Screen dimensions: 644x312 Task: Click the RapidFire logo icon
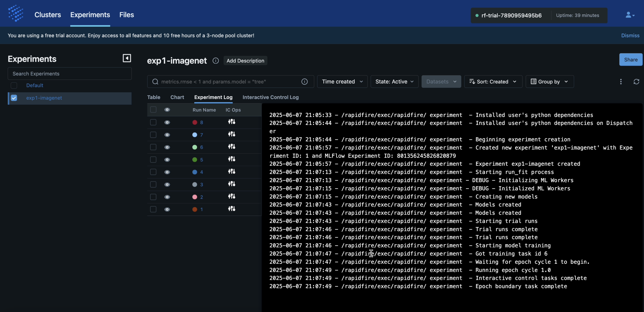click(15, 13)
